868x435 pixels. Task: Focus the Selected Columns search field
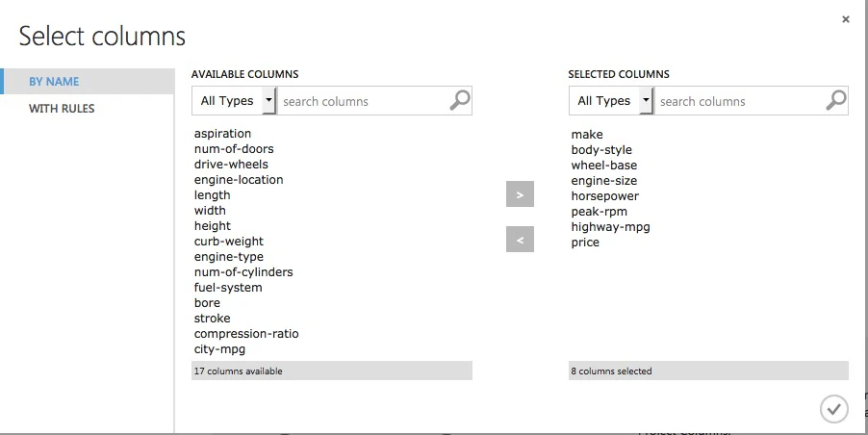point(739,101)
